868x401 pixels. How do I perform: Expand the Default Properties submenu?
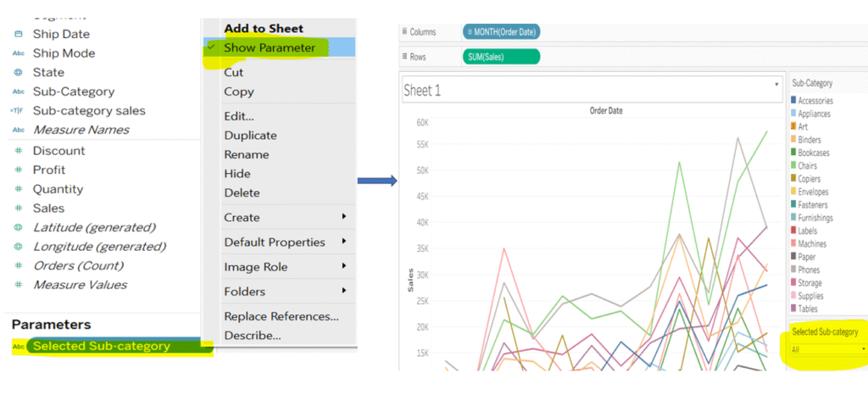click(343, 242)
